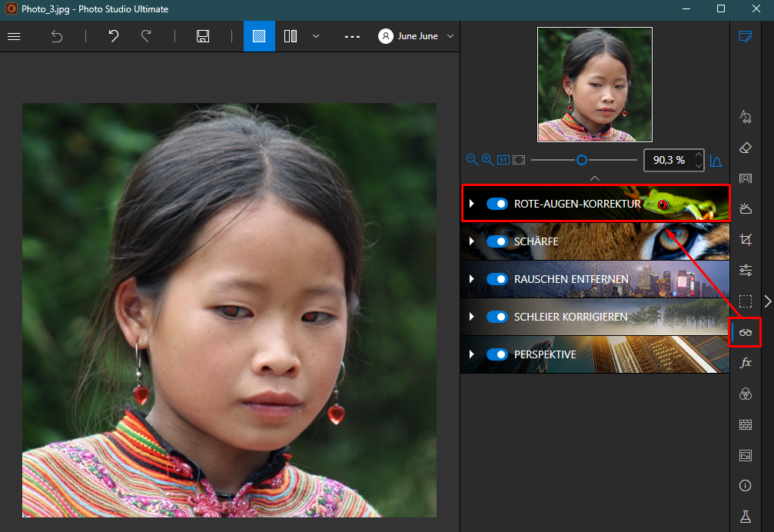The image size is (774, 532).
Task: Select the Eraser tool in sidebar
Action: (x=745, y=147)
